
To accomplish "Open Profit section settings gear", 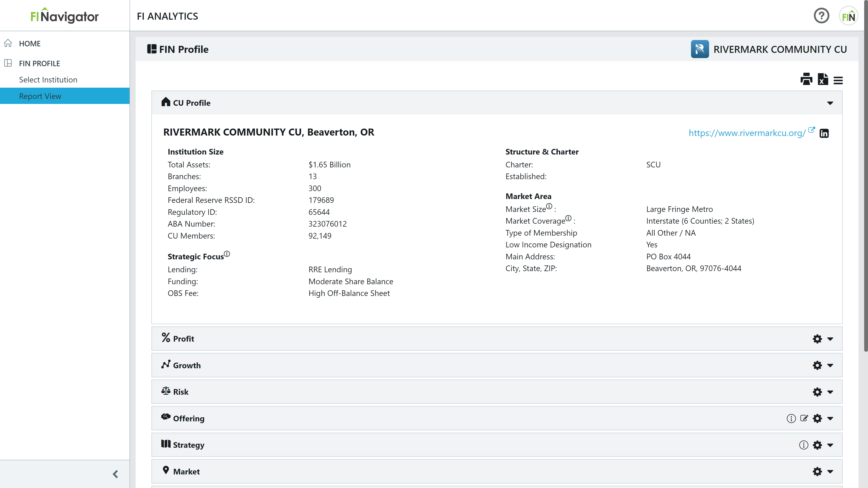I will (817, 339).
